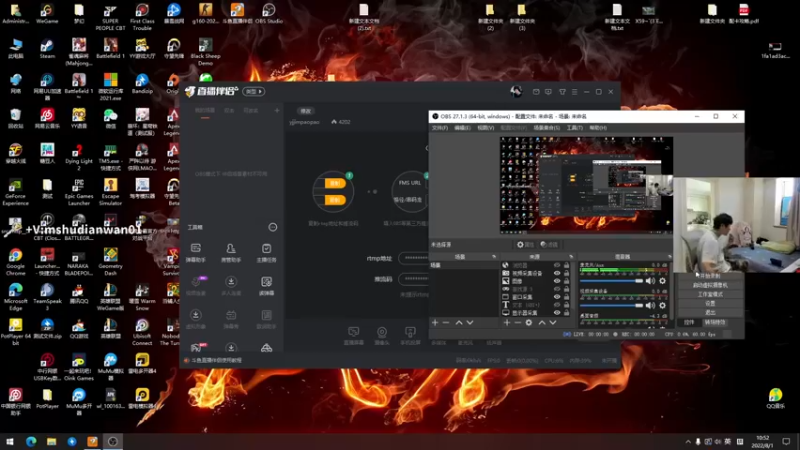Click the 开始录制 button in OBS

coord(710,276)
